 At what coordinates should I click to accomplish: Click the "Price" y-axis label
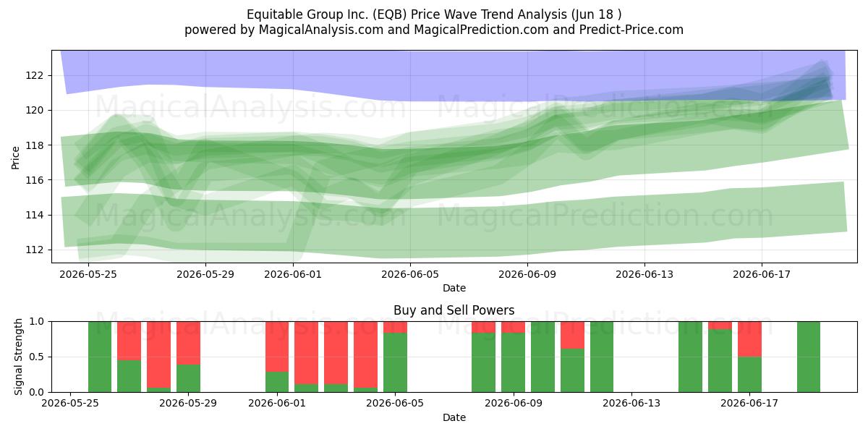point(16,156)
